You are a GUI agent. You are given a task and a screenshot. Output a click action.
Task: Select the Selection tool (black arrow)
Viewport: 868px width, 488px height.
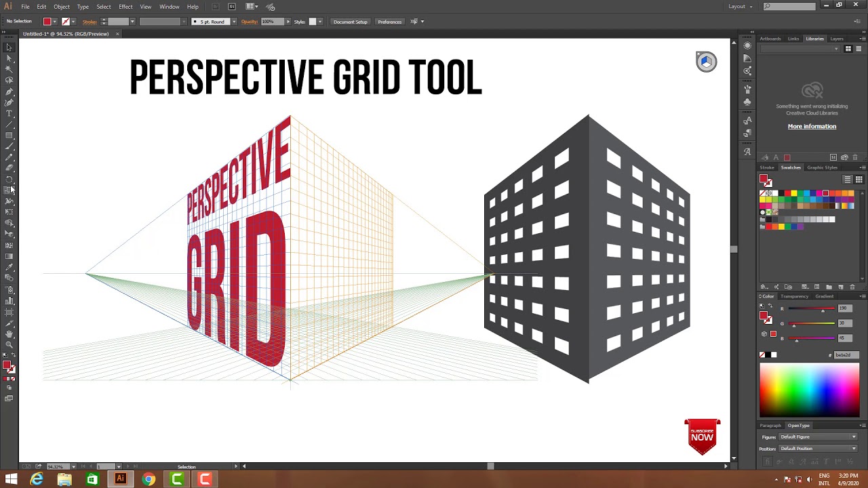[x=9, y=47]
